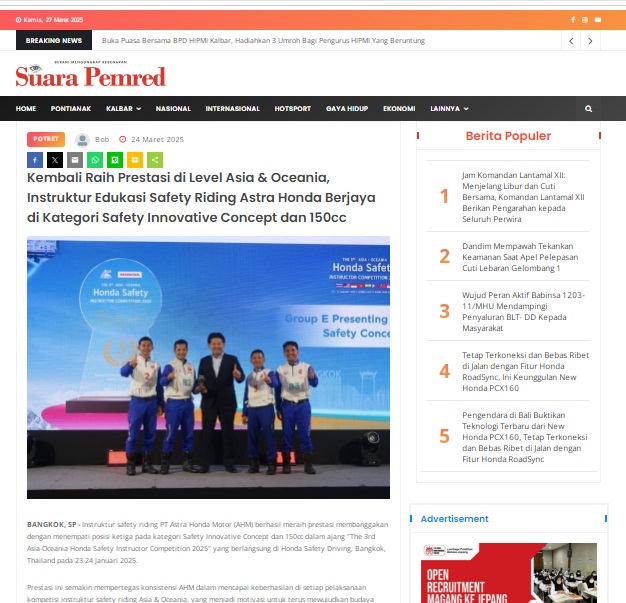Open popular article about Komandan Lantamal XII

pos(524,197)
